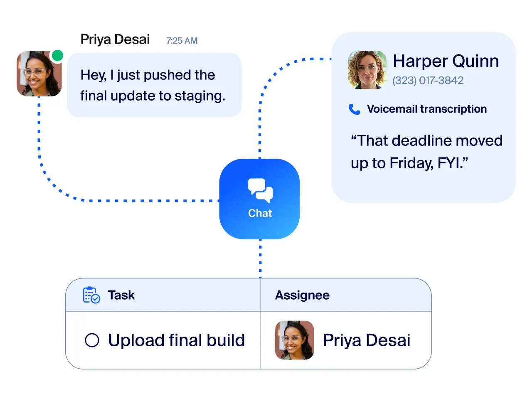Click the Priya Desai sender name
Image resolution: width=532 pixels, height=399 pixels.
pos(115,39)
